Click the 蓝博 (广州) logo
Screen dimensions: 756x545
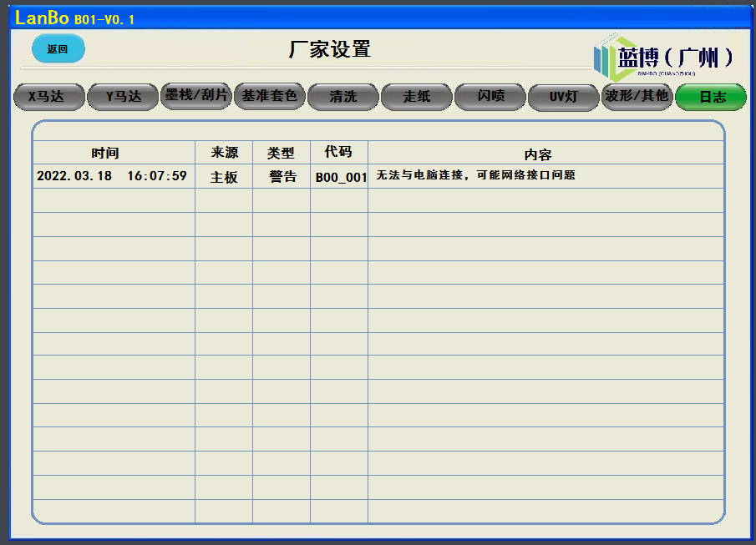pos(664,57)
